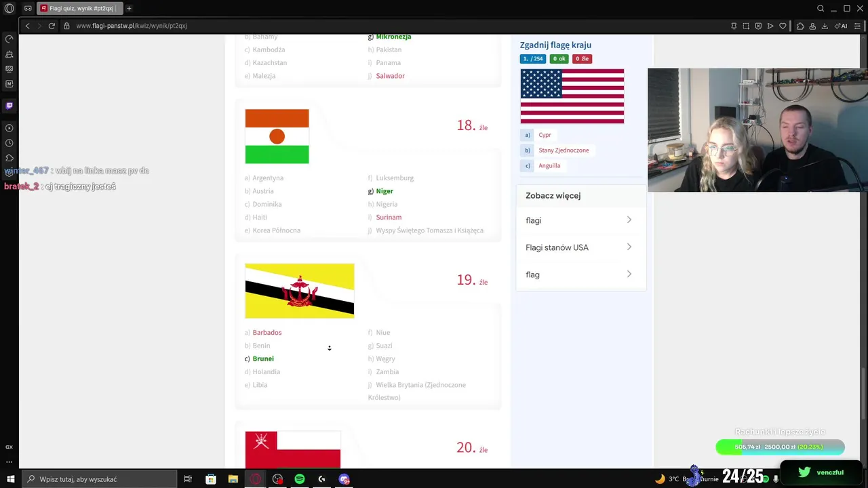Open extensions puzzle icon in toolbar

click(800, 26)
